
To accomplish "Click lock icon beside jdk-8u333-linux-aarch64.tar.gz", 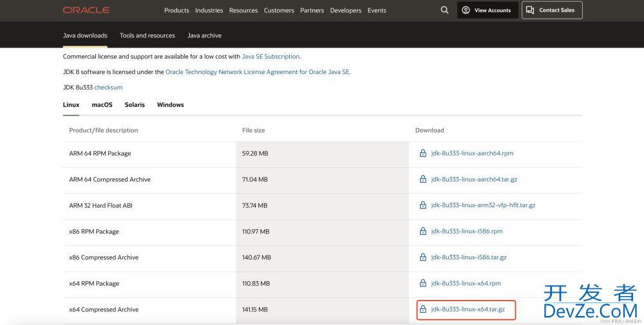I will coord(422,180).
